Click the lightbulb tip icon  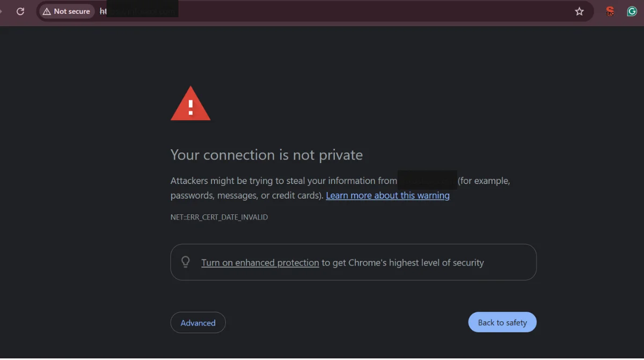(185, 262)
